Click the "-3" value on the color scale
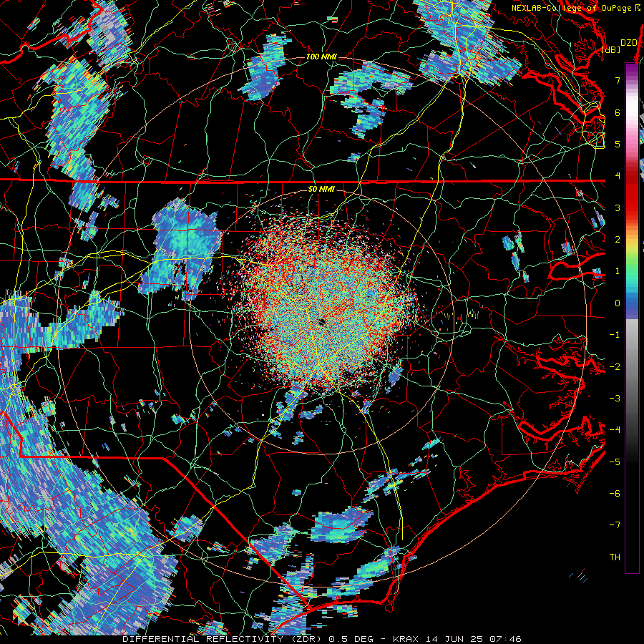Screen dimensions: 644x644 click(615, 398)
